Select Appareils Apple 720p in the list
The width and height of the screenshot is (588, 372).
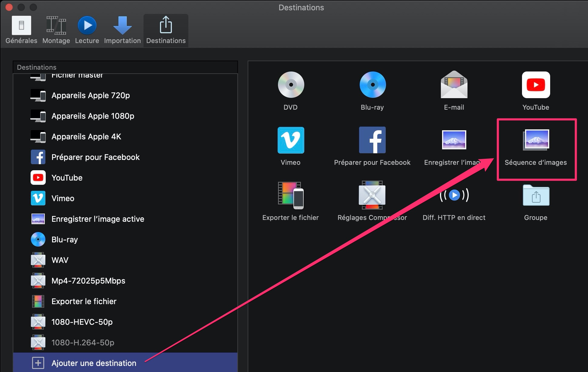coord(125,95)
